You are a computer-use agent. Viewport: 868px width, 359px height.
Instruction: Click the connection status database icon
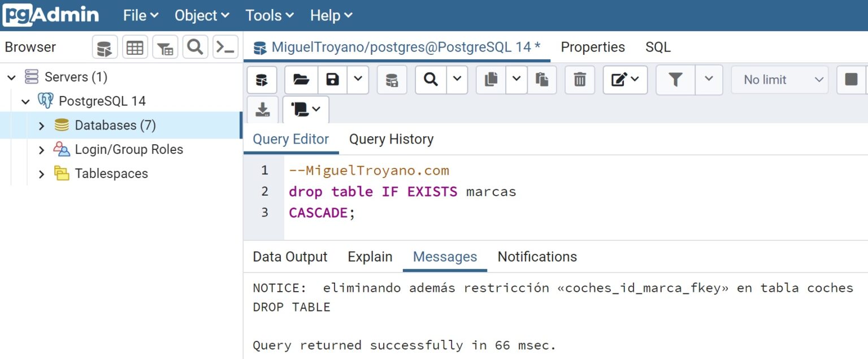(262, 80)
